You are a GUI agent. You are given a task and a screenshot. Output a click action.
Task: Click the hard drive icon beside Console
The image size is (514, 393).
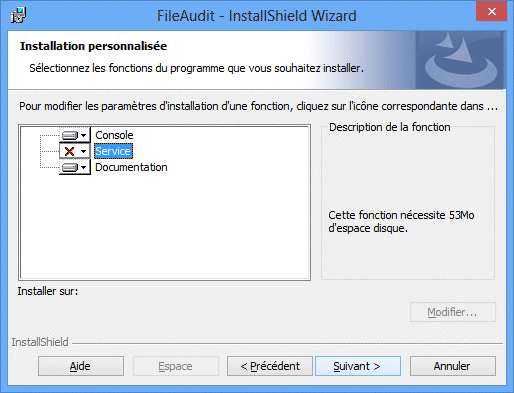(x=70, y=135)
